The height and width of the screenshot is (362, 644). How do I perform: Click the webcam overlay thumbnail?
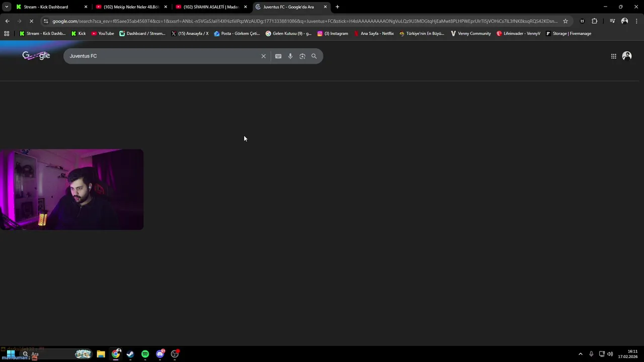click(x=72, y=190)
